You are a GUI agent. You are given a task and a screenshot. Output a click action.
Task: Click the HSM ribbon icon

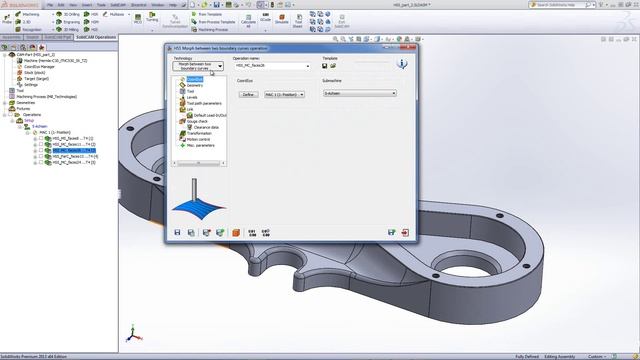(91, 22)
